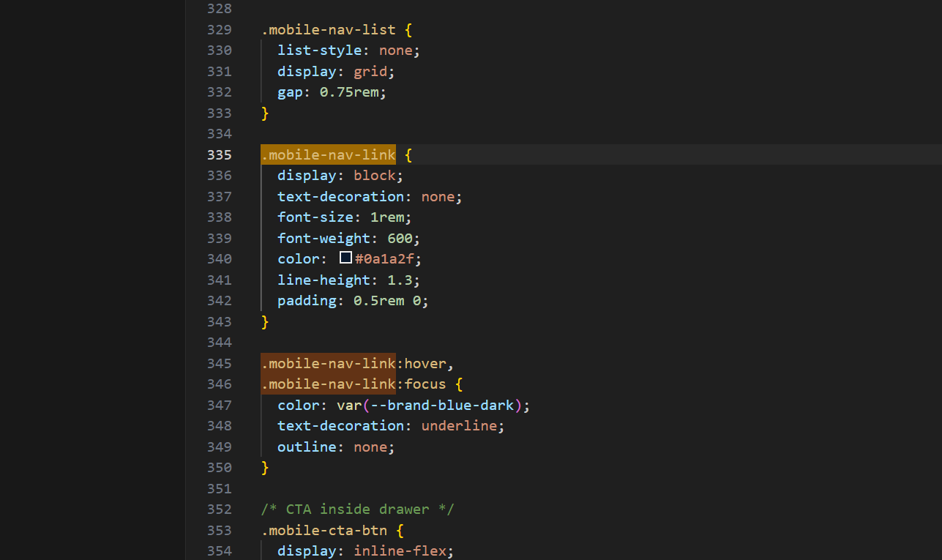The width and height of the screenshot is (942, 560).
Task: Click the .mobile-nav-list selector
Action: pos(328,30)
